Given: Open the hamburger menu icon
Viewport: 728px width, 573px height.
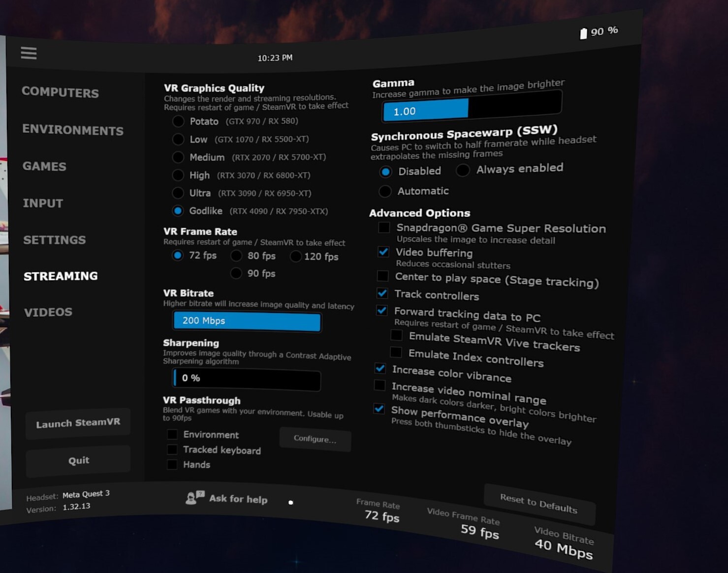Looking at the screenshot, I should (29, 53).
